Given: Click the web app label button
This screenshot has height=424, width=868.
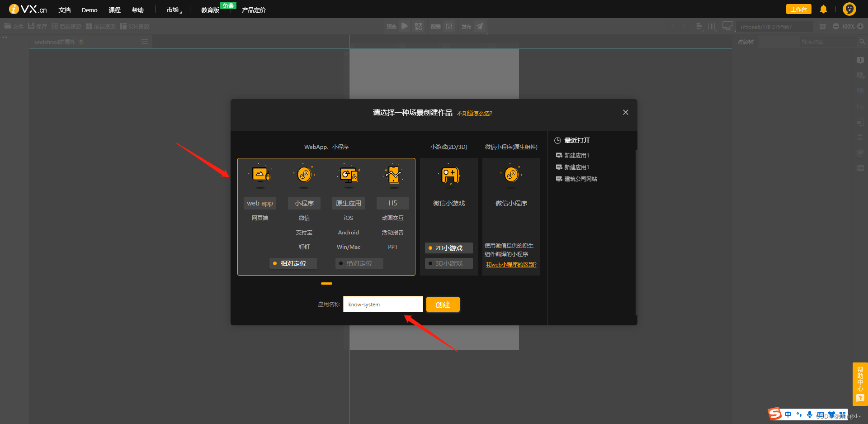Looking at the screenshot, I should point(260,203).
